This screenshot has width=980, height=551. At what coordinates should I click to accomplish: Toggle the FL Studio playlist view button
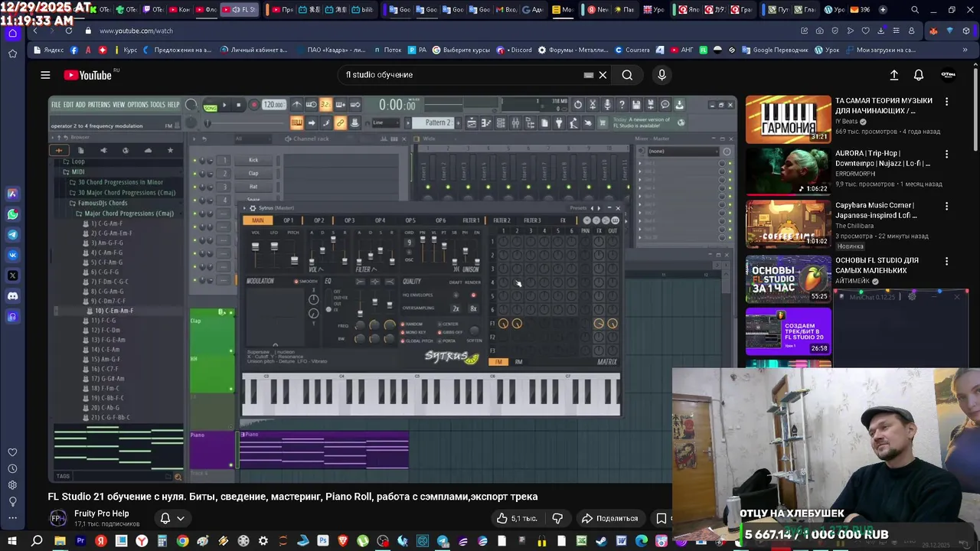pyautogui.click(x=472, y=122)
